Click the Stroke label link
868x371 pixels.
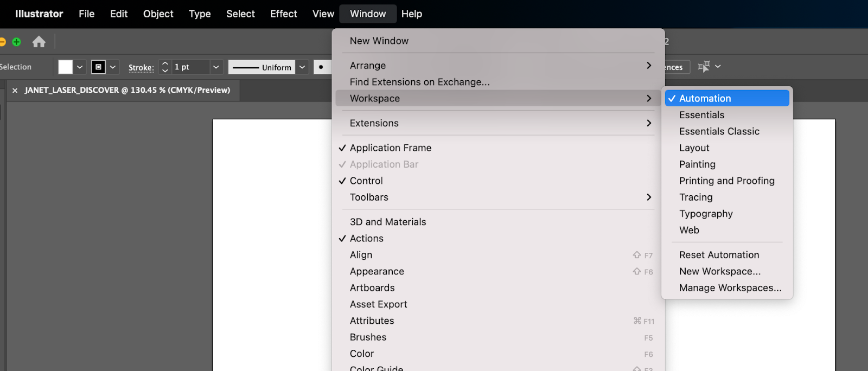click(141, 68)
